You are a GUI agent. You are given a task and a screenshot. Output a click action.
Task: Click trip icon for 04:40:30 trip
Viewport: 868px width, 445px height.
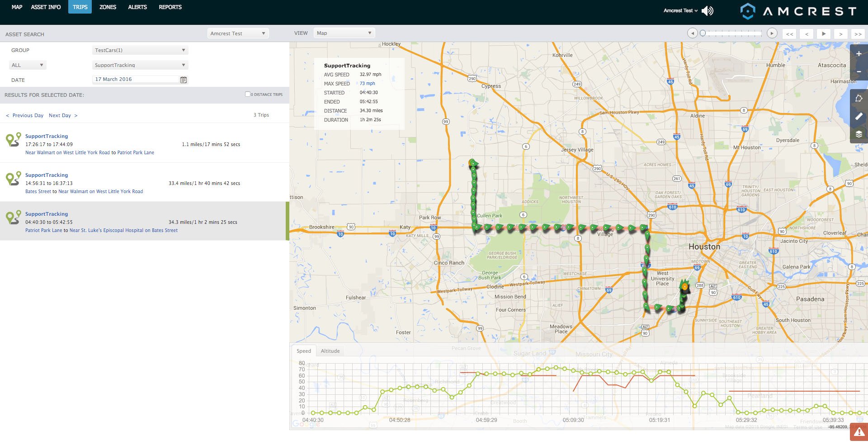click(x=13, y=217)
